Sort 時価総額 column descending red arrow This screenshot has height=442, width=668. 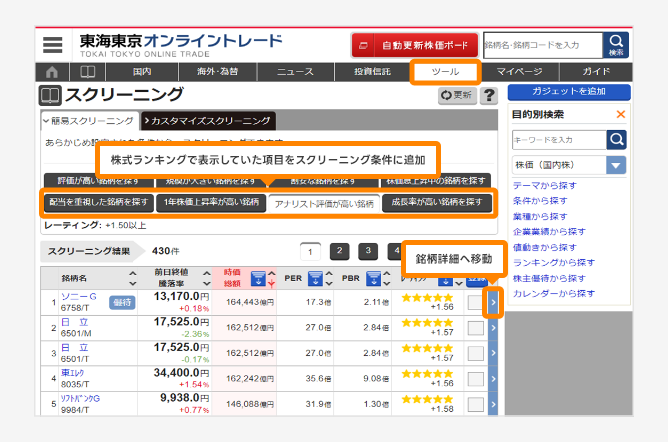pyautogui.click(x=271, y=283)
